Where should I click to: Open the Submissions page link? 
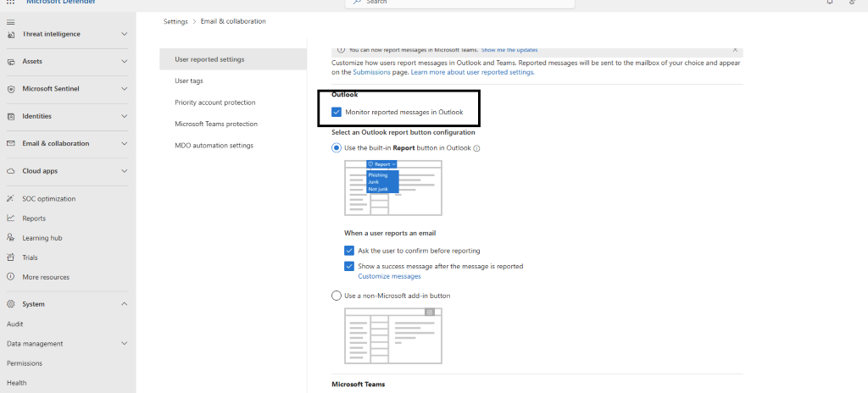[x=371, y=72]
